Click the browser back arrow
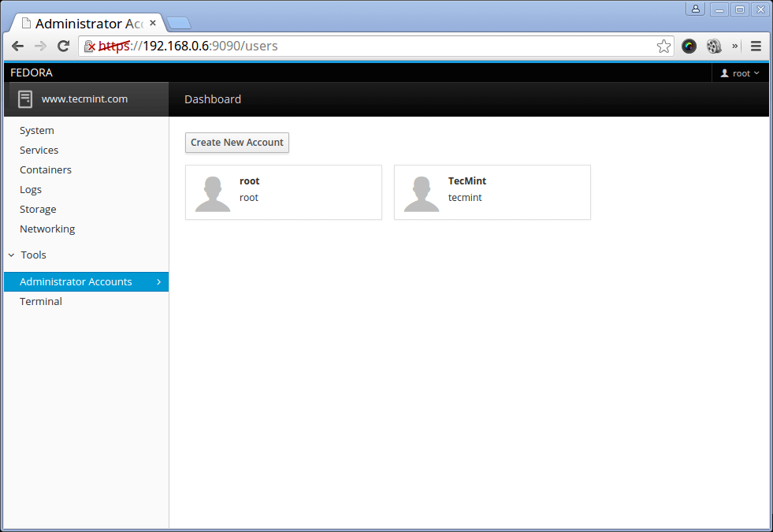Screen dimensions: 773x532 tap(17, 46)
